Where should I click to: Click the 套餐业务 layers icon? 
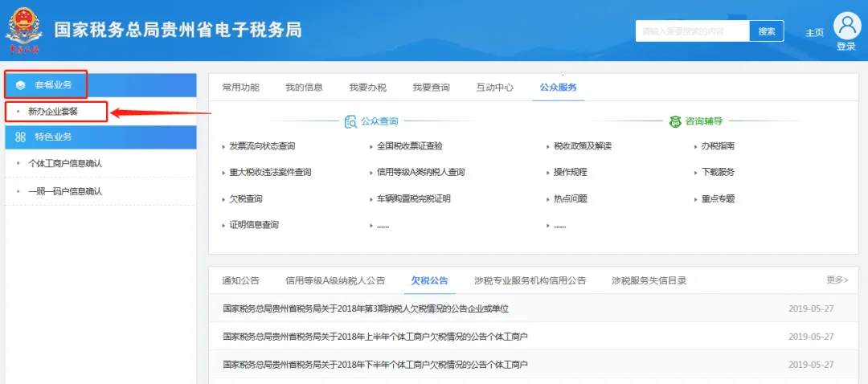[21, 84]
